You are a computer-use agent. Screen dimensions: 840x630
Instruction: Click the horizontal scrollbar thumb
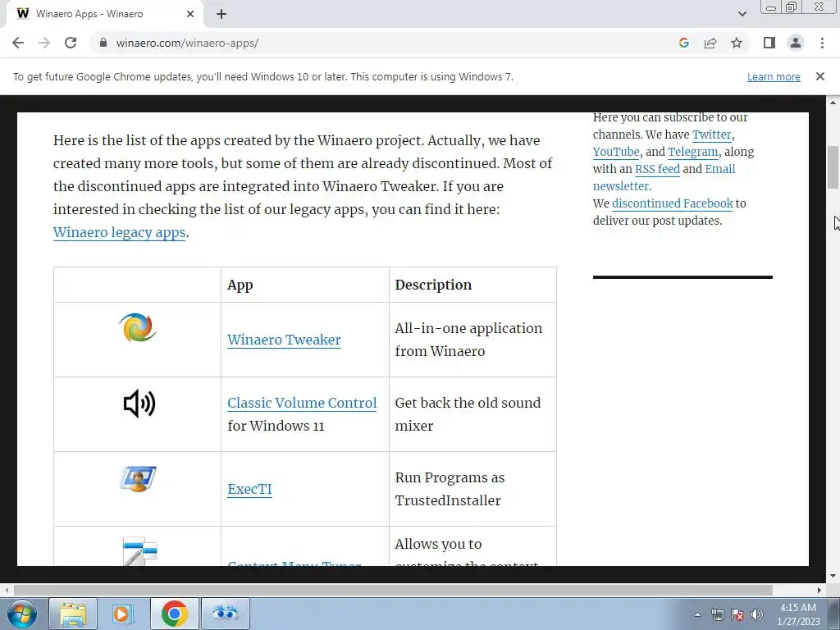pos(393,590)
